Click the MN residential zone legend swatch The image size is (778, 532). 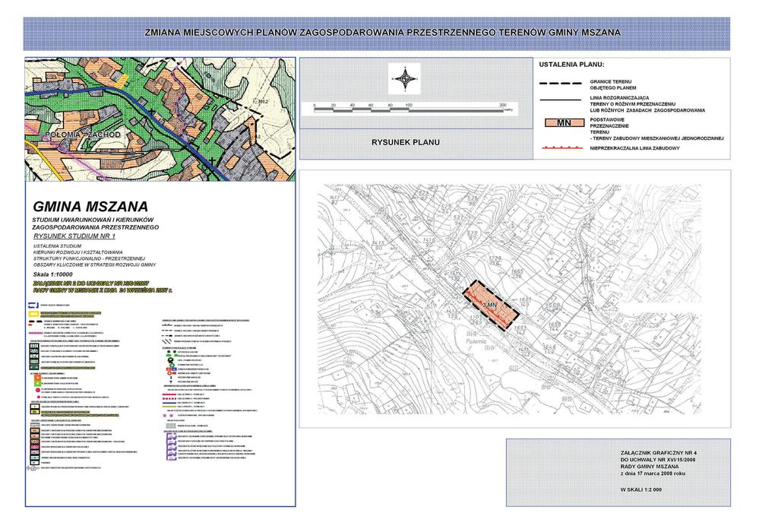565,123
